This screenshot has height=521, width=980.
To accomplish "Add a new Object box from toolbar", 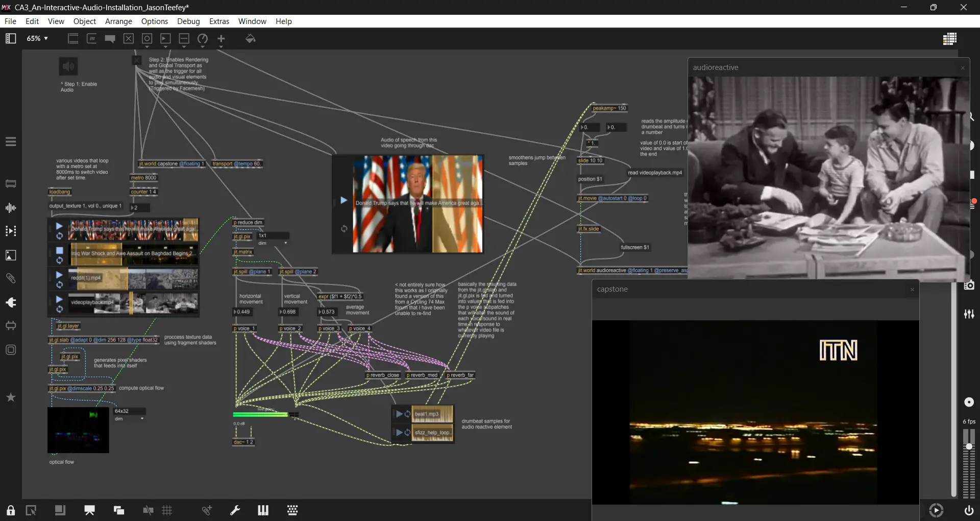I will [x=73, y=38].
